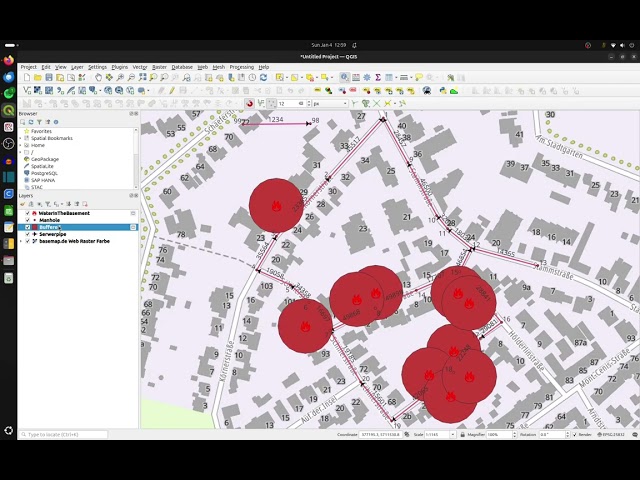The image size is (640, 480).
Task: Open the Settings menu
Action: (x=98, y=67)
